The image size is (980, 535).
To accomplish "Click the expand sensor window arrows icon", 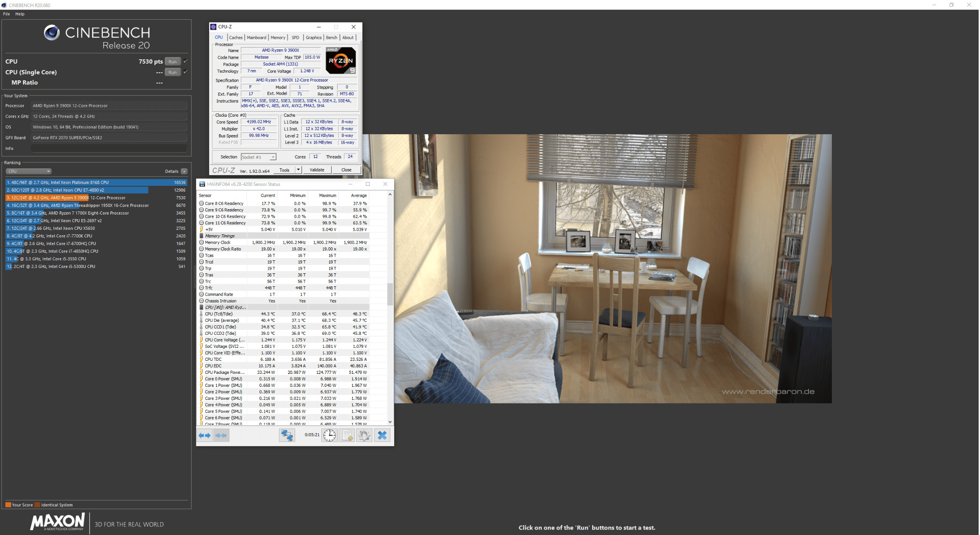I will coord(205,435).
